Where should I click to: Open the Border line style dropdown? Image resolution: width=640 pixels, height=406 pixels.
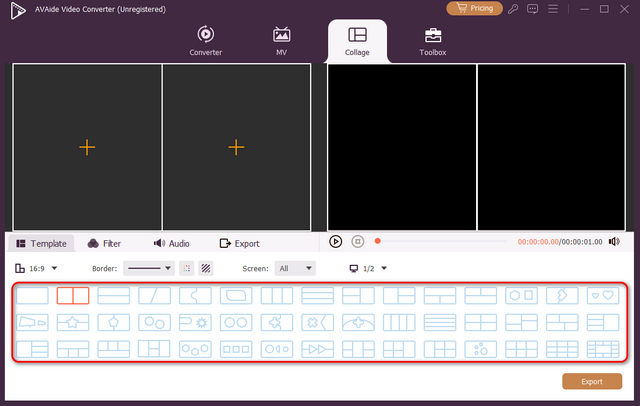coord(149,268)
